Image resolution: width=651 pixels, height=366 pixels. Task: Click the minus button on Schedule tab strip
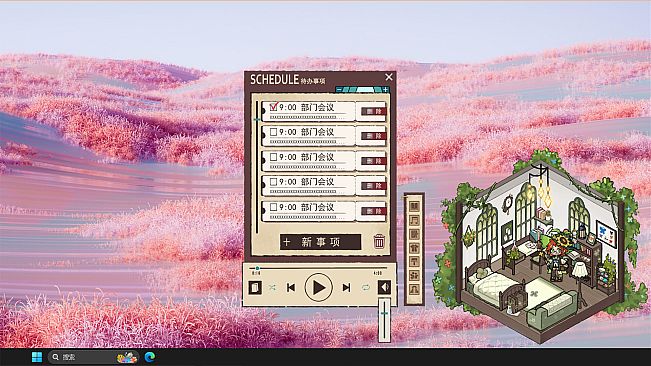tap(339, 89)
